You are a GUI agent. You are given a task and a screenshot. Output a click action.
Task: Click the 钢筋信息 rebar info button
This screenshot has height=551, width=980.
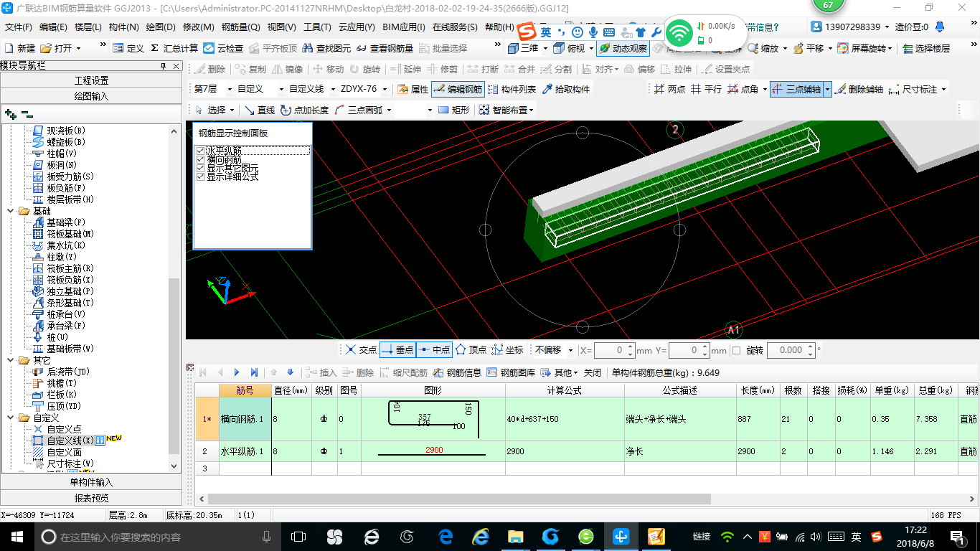point(457,372)
